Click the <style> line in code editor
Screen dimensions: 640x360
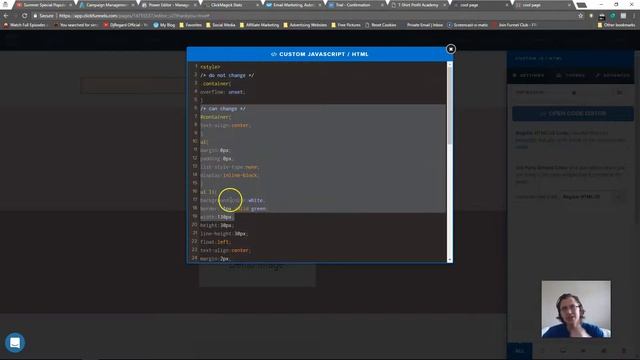click(x=210, y=67)
